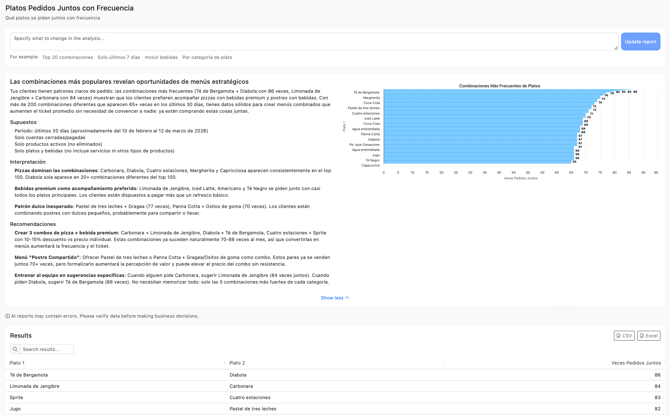This screenshot has width=670, height=416.
Task: Sort by the Plato 2 column header
Action: tap(237, 363)
